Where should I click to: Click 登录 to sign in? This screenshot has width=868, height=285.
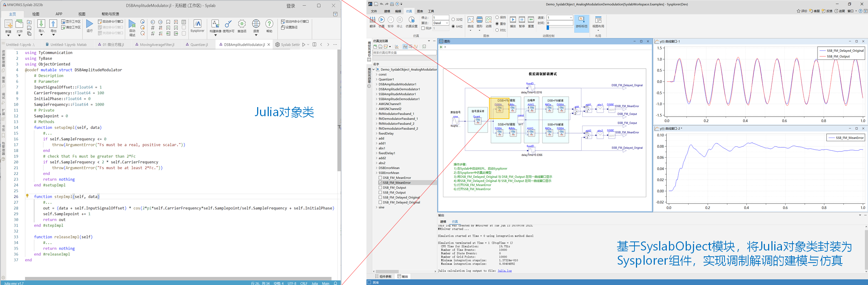[x=291, y=6]
